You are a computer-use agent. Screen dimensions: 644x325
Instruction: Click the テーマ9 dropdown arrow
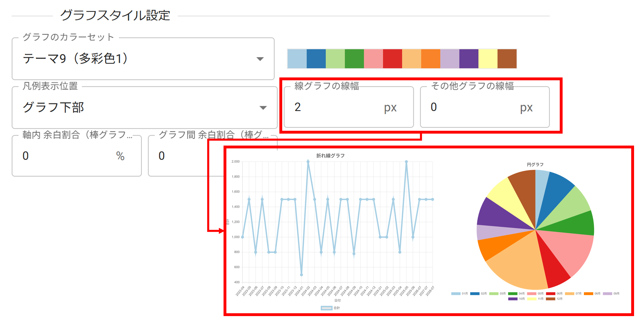click(260, 59)
